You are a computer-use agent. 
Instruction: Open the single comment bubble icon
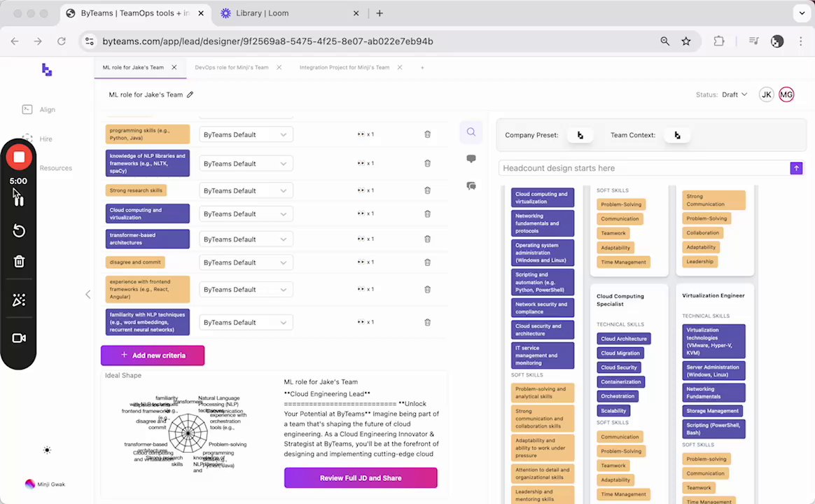point(471,159)
